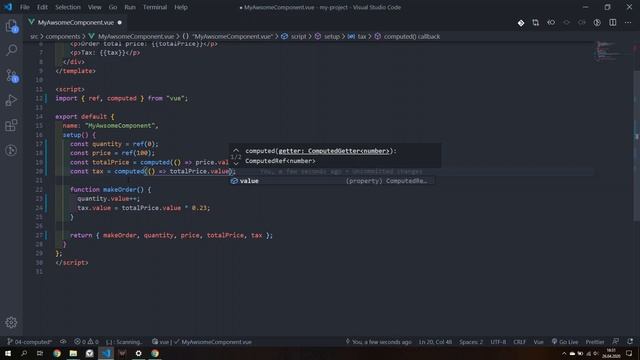Screen dimensions: 640x360
Task: Click the Go Live server button
Action: pos(565,342)
